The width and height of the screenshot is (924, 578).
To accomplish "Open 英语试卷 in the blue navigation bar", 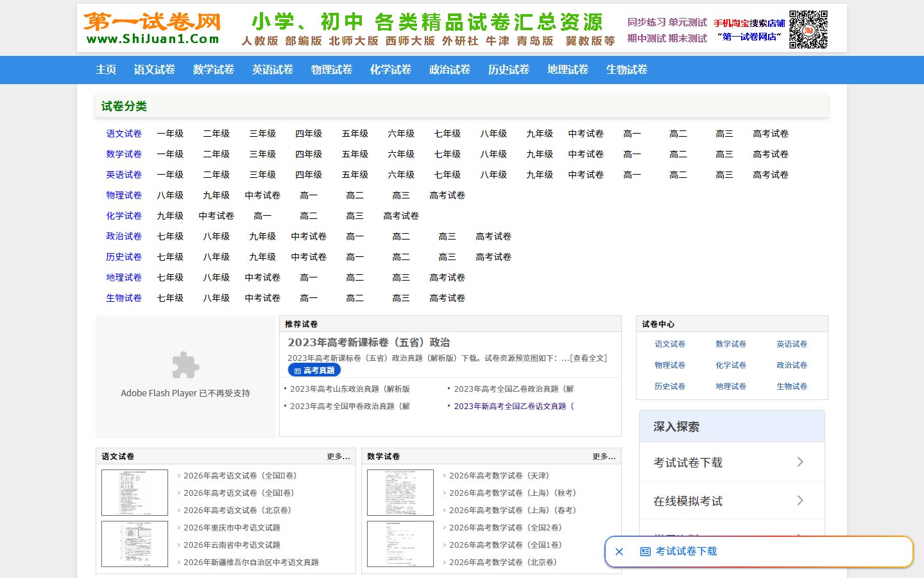I will pos(273,69).
